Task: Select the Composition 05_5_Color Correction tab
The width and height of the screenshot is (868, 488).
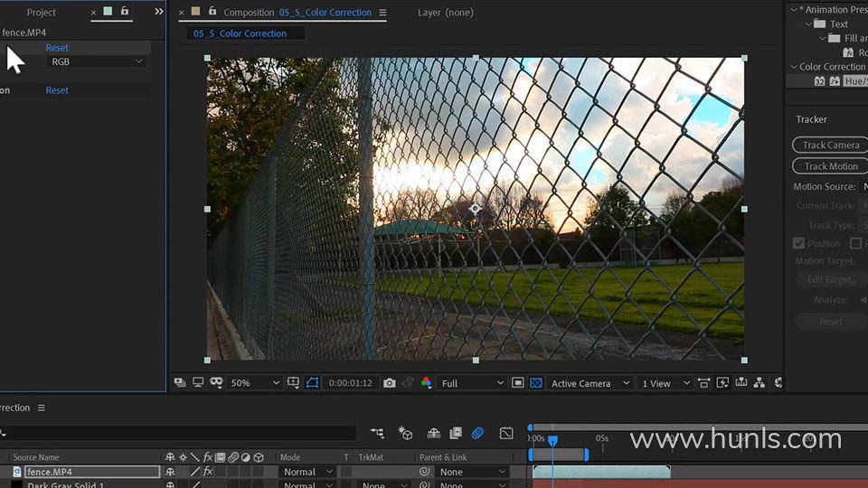Action: 297,12
